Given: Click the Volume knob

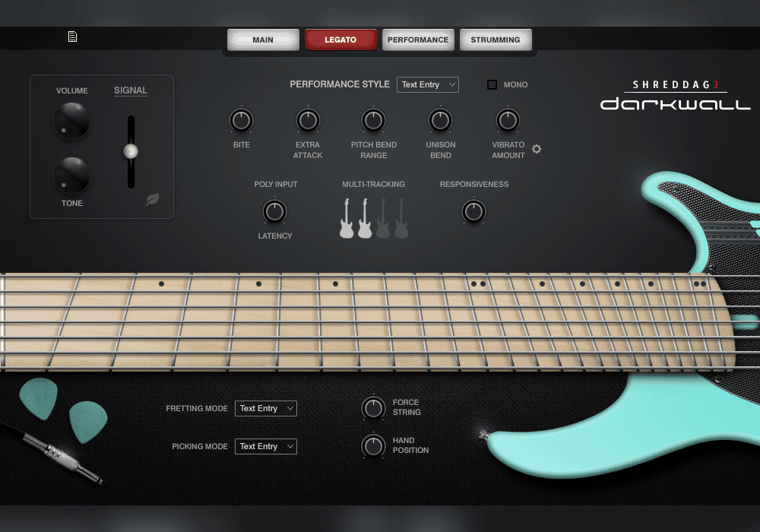Looking at the screenshot, I should point(71,121).
